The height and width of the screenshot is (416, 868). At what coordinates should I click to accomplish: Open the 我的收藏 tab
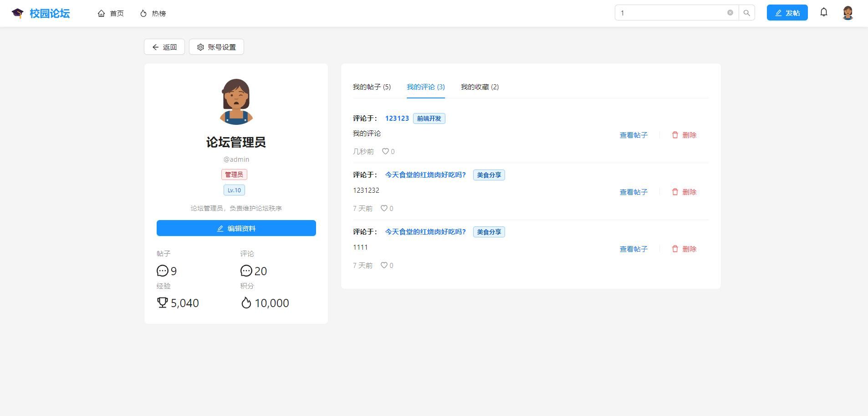pos(480,87)
